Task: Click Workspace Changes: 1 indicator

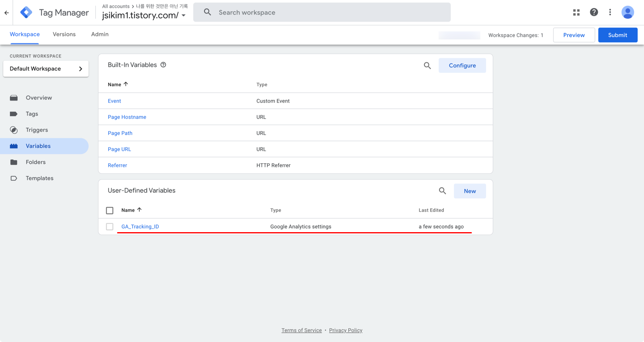Action: pyautogui.click(x=516, y=35)
